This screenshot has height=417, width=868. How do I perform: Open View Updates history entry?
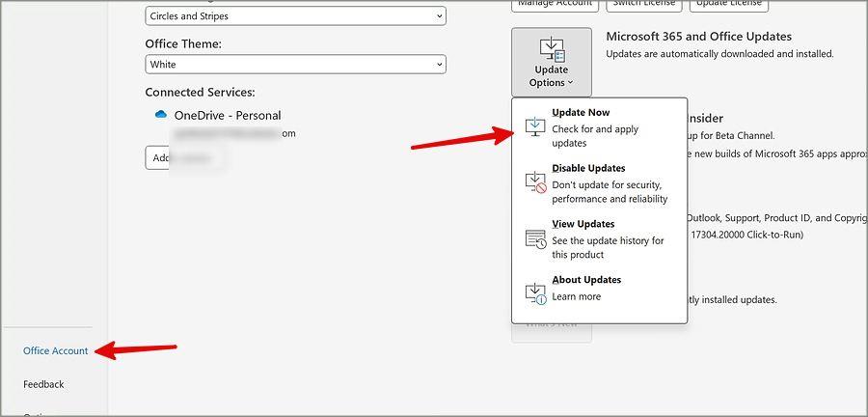(600, 239)
